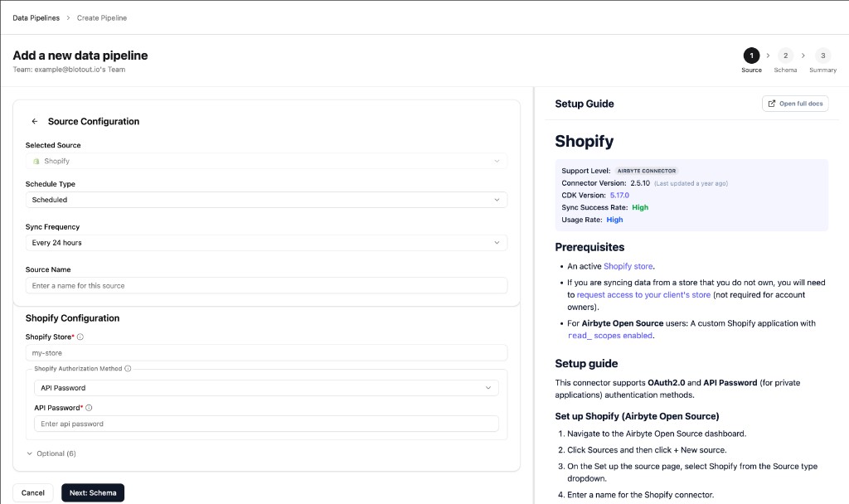Click Sync Success Rate High value
This screenshot has height=504, width=849.
click(x=640, y=207)
